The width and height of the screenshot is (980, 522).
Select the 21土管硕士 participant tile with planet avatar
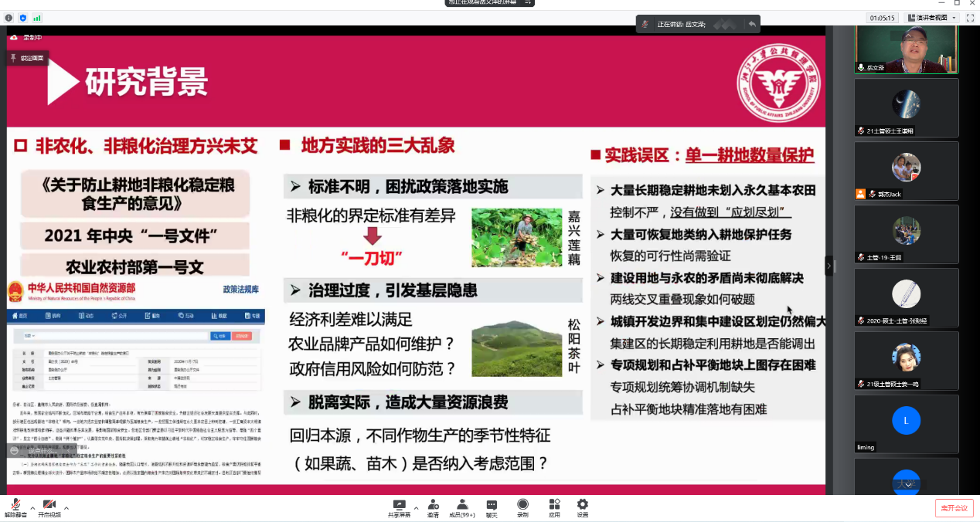[907, 107]
